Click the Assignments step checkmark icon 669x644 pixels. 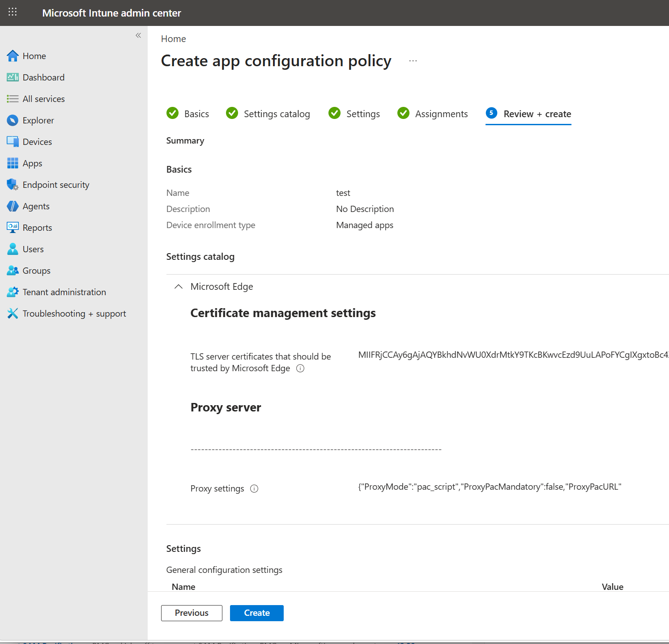point(403,113)
